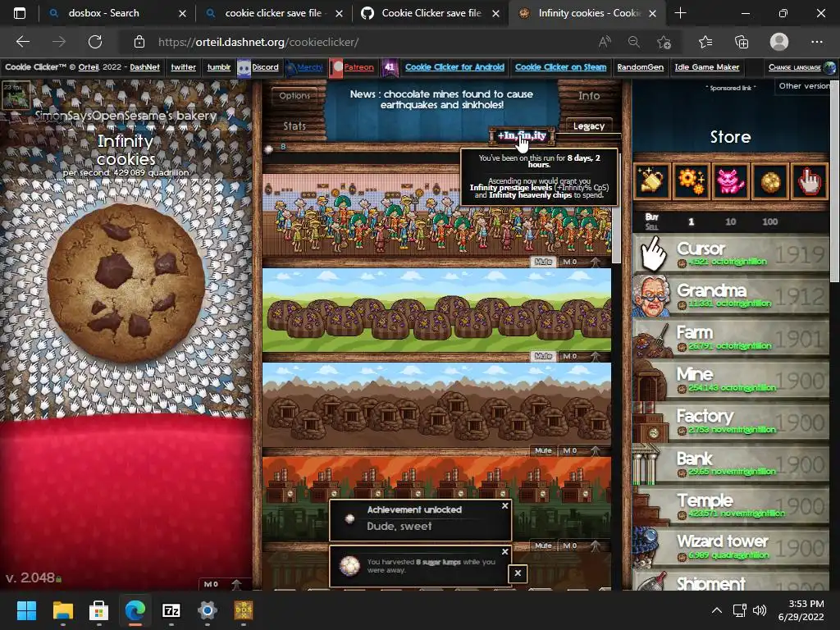Open browser settings and more menu
Image resolution: width=840 pixels, height=630 pixels.
(816, 42)
